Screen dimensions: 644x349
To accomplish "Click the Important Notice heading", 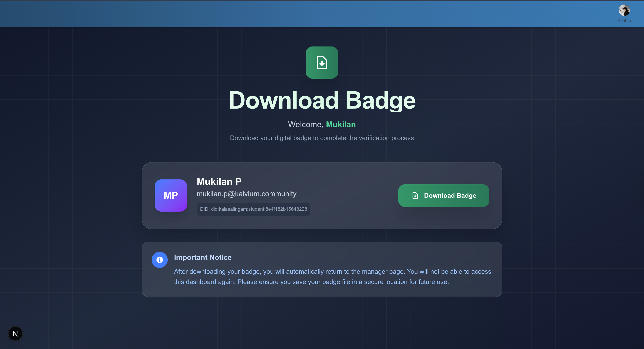I will coord(203,257).
